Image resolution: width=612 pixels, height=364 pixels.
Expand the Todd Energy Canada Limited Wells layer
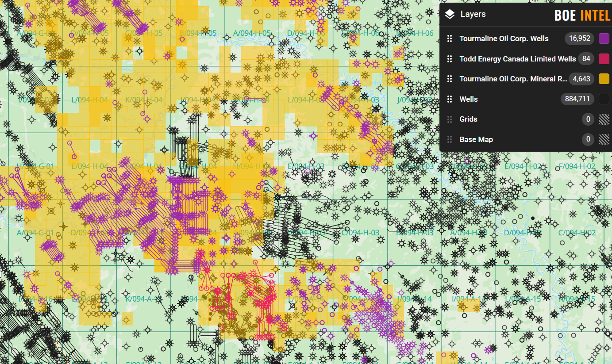coord(517,59)
